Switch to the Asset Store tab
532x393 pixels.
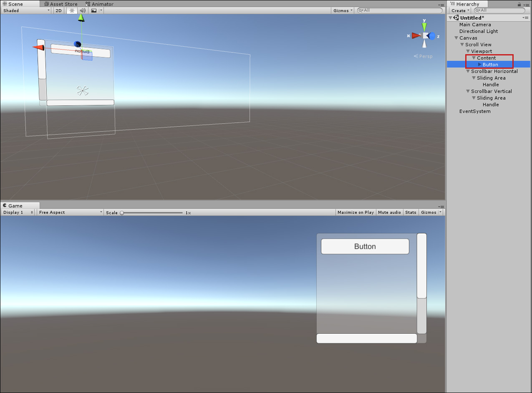coord(61,4)
